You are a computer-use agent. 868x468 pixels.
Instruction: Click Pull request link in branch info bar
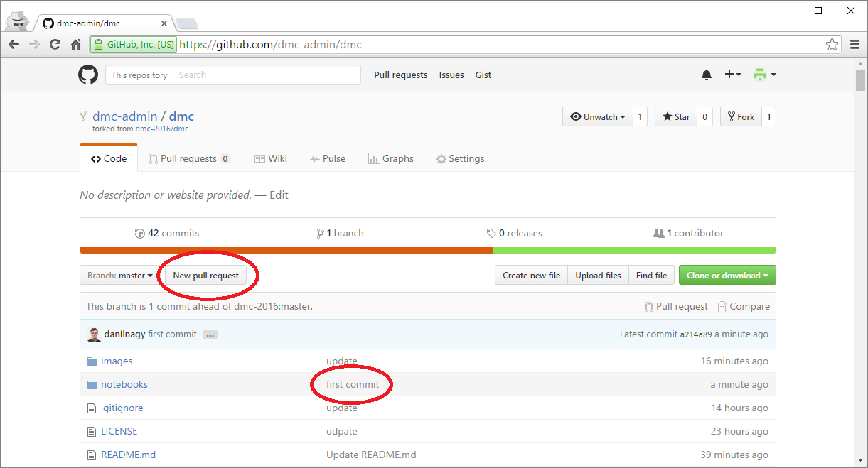[676, 306]
